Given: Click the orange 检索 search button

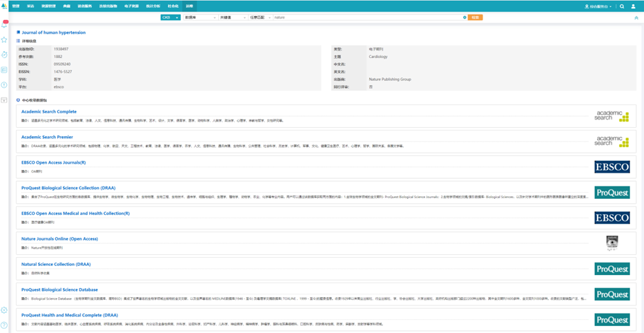Looking at the screenshot, I should click(475, 17).
